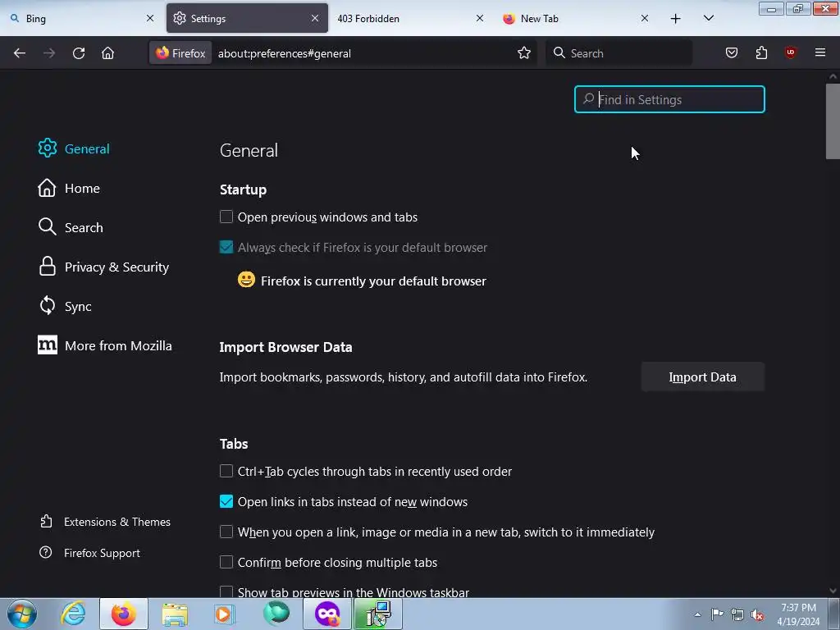The height and width of the screenshot is (630, 840).
Task: Click the toolbar Search box
Action: [x=619, y=53]
